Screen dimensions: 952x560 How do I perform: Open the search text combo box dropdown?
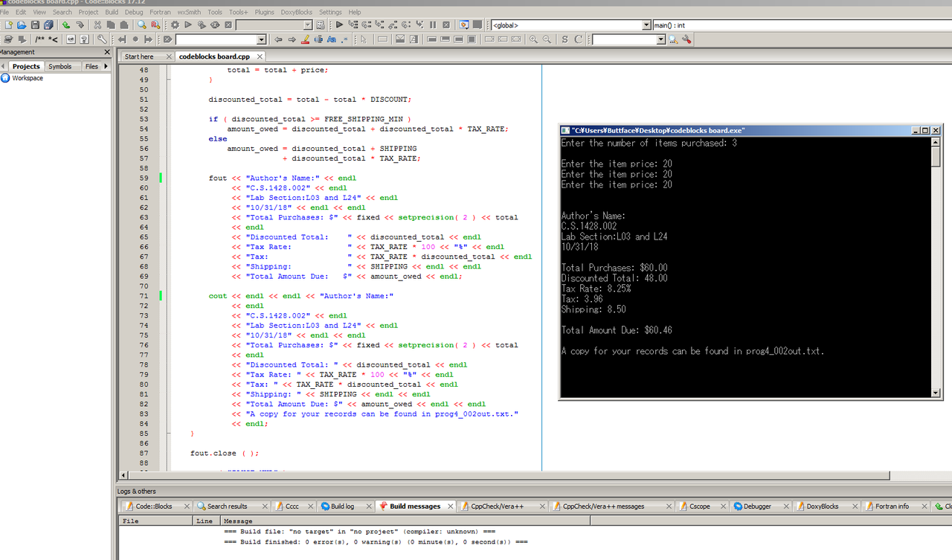pos(261,39)
